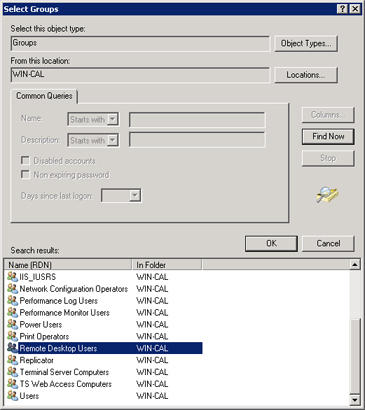Screen dimensions: 365x410
Task: Open the Days since last logon dropdown
Action: pos(135,196)
